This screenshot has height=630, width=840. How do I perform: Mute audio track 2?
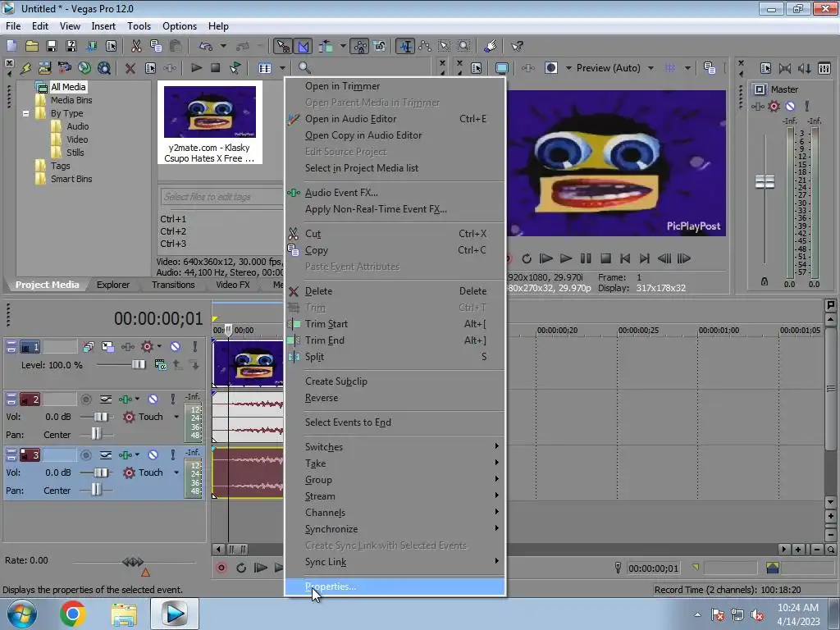[x=153, y=399]
